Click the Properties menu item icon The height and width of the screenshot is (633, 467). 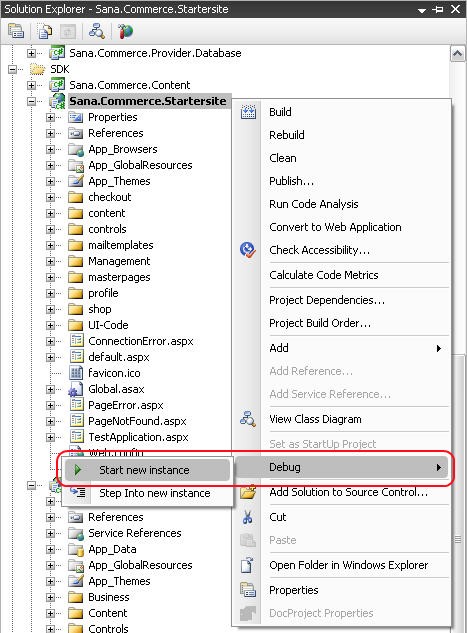[248, 590]
